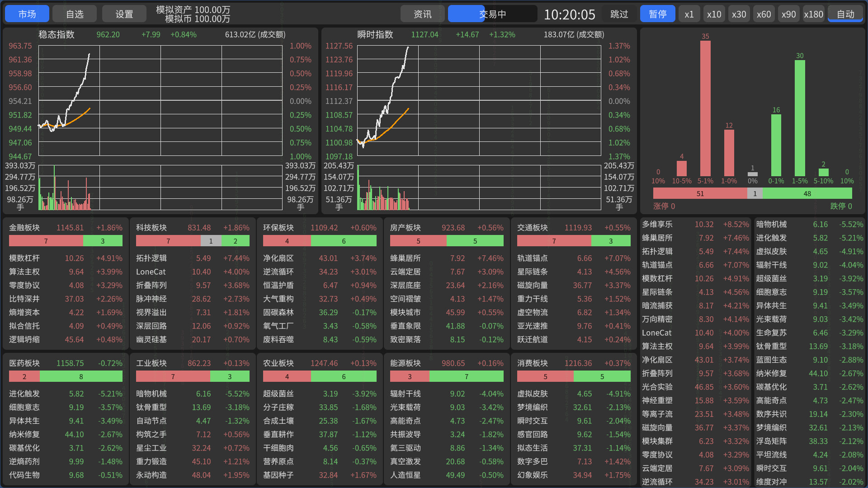Select stock 比特深井 in 金融板块
The height and width of the screenshot is (488, 868).
(66, 299)
